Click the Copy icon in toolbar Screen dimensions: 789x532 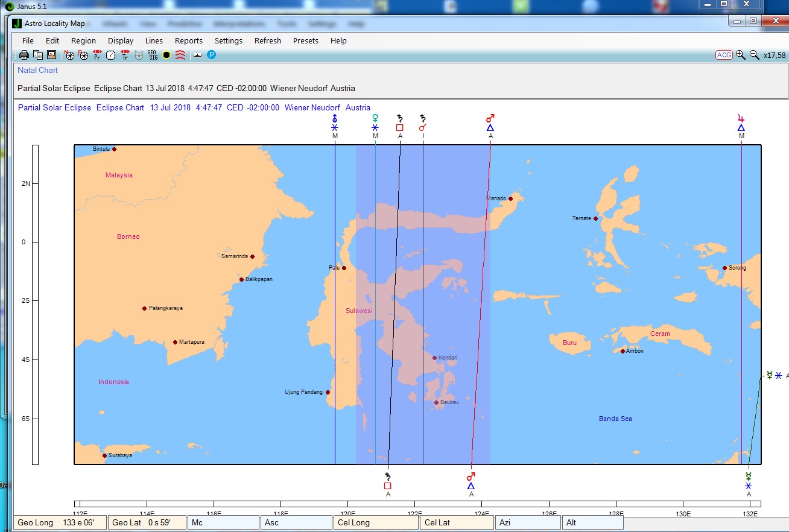click(38, 55)
